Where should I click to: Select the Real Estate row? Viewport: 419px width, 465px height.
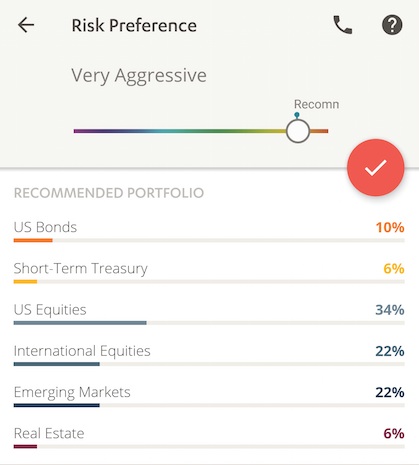click(209, 437)
